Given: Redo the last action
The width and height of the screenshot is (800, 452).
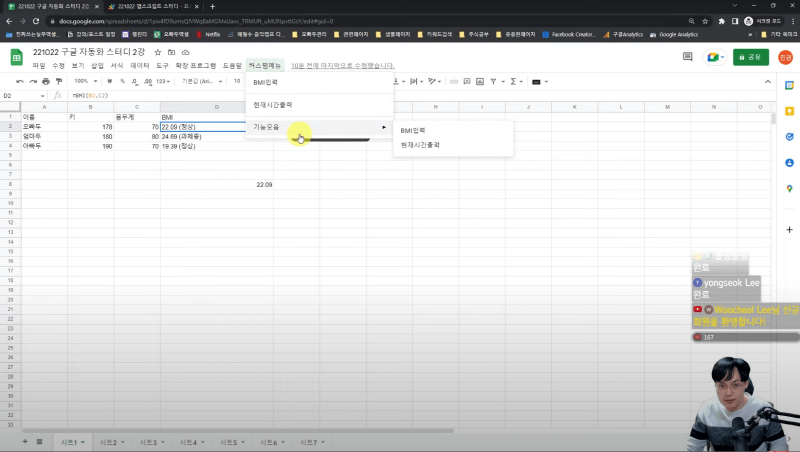Looking at the screenshot, I should (x=33, y=82).
